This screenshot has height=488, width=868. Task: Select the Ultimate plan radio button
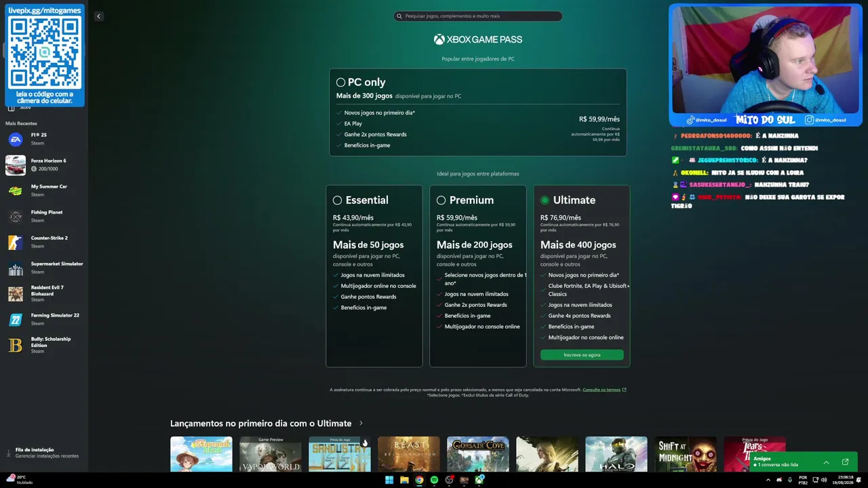545,200
